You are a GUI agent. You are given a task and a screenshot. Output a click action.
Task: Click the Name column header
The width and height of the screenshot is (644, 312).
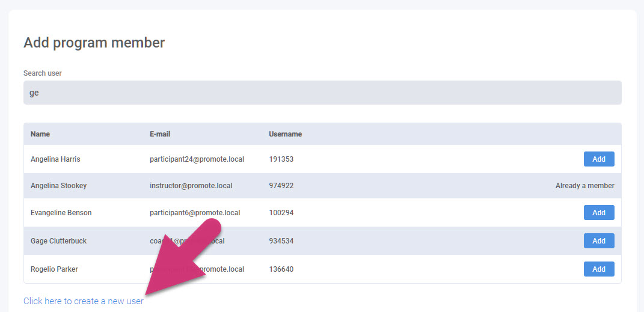click(x=40, y=134)
